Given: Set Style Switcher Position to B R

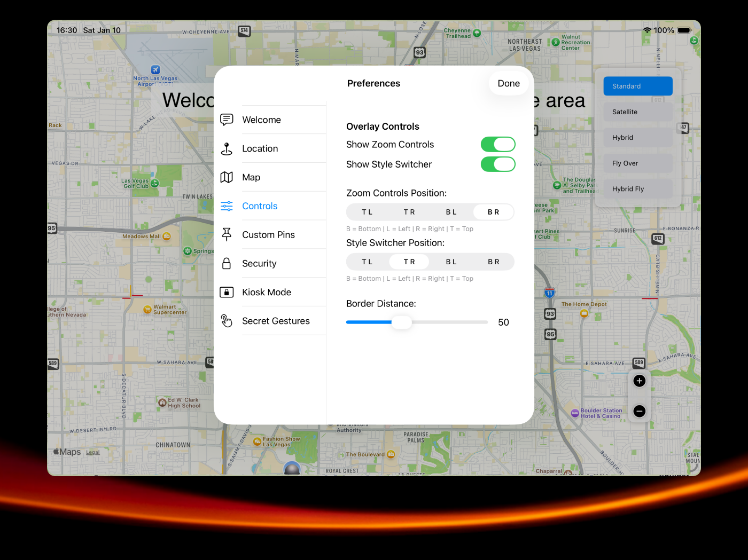Looking at the screenshot, I should pyautogui.click(x=493, y=262).
